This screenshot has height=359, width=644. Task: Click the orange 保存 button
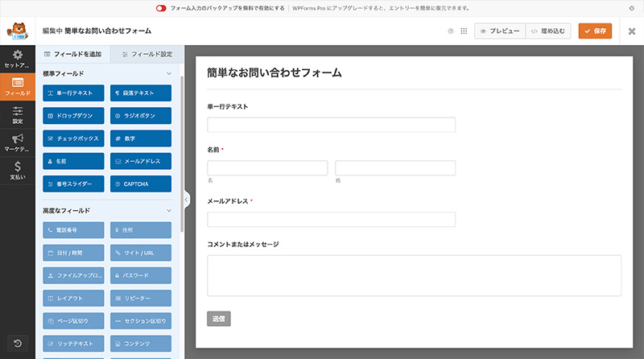point(595,31)
